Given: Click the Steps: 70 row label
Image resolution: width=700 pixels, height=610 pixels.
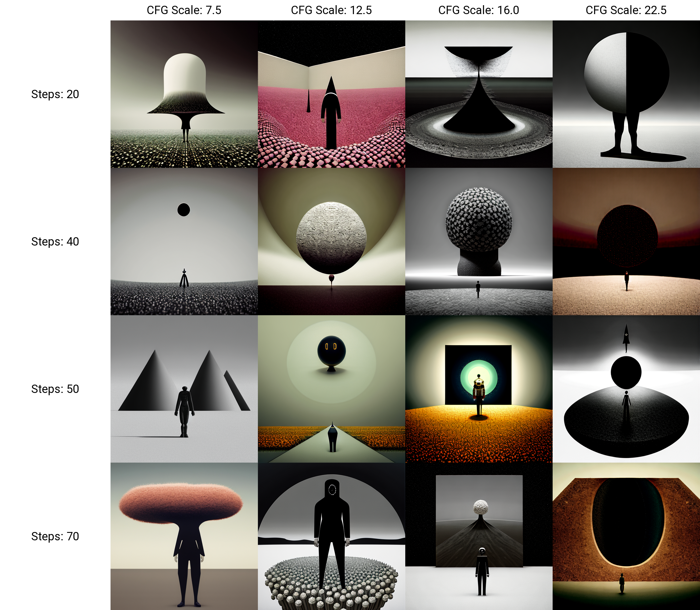Looking at the screenshot, I should [x=55, y=537].
